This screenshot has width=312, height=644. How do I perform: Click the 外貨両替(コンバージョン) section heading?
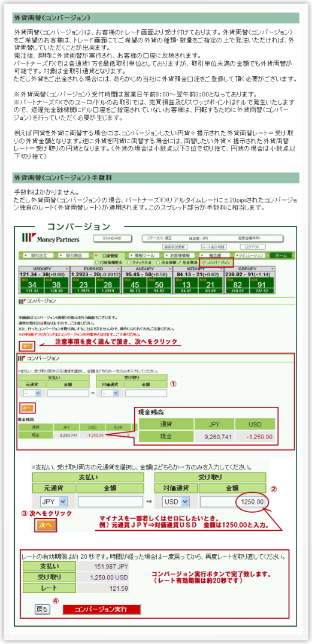[52, 18]
